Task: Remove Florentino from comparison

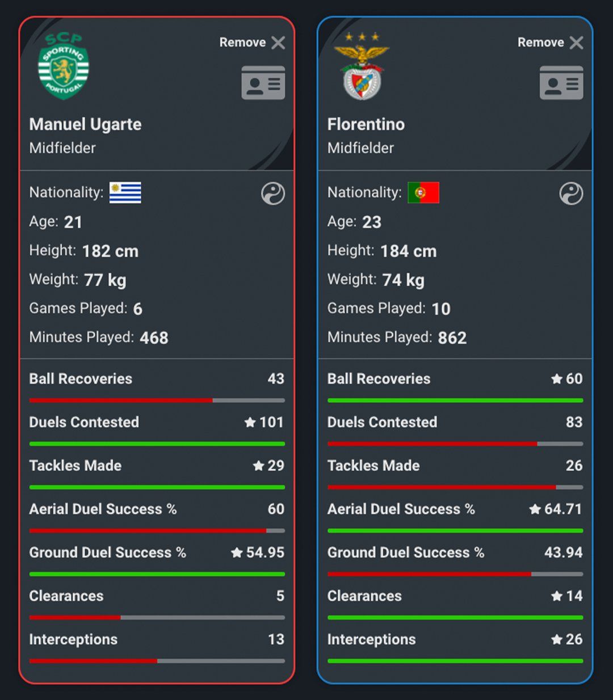Action: (551, 43)
